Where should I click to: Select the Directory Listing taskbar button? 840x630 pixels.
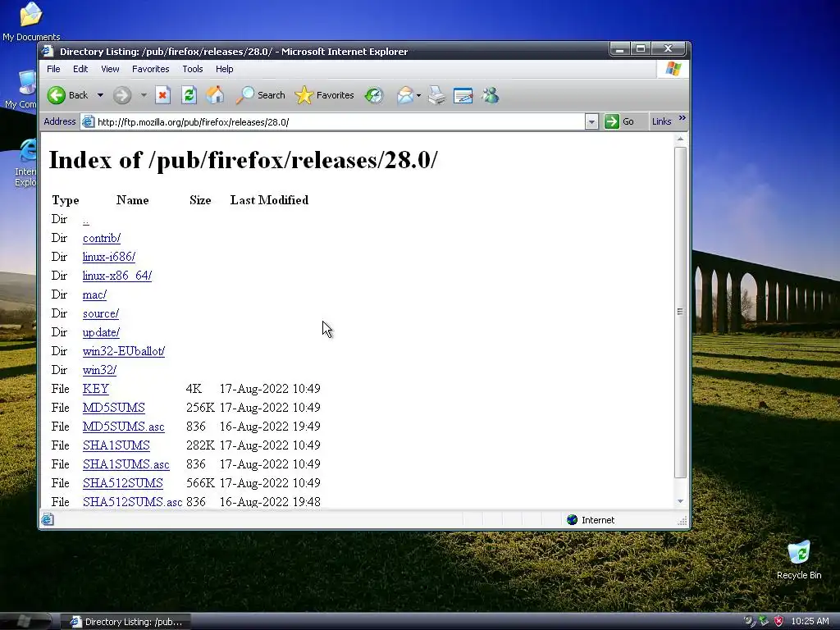click(x=126, y=622)
